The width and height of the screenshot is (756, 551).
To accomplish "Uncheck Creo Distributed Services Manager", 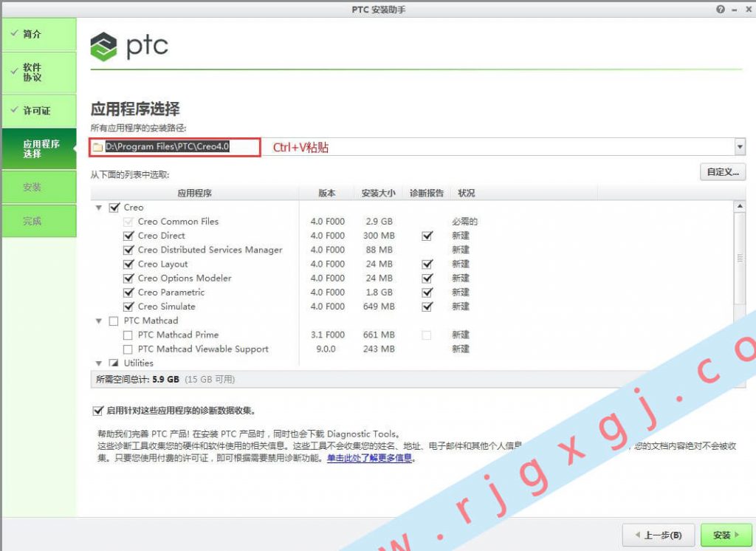I will [x=128, y=250].
